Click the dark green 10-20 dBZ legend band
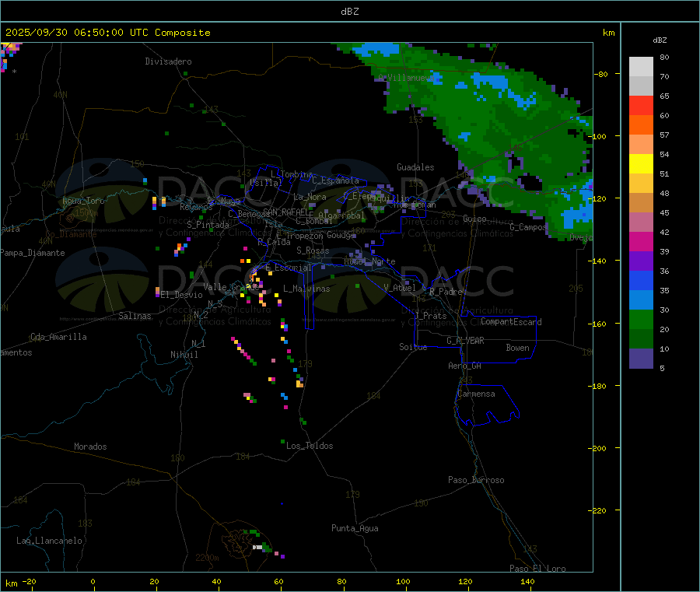The height and width of the screenshot is (592, 700). (641, 339)
